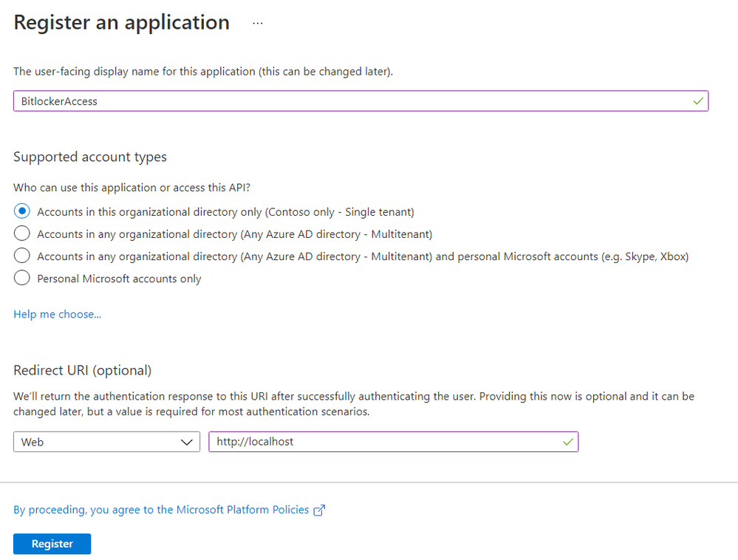This screenshot has width=738, height=560.
Task: Click the green checkmark in the BitlockerAccess field
Action: (x=698, y=101)
